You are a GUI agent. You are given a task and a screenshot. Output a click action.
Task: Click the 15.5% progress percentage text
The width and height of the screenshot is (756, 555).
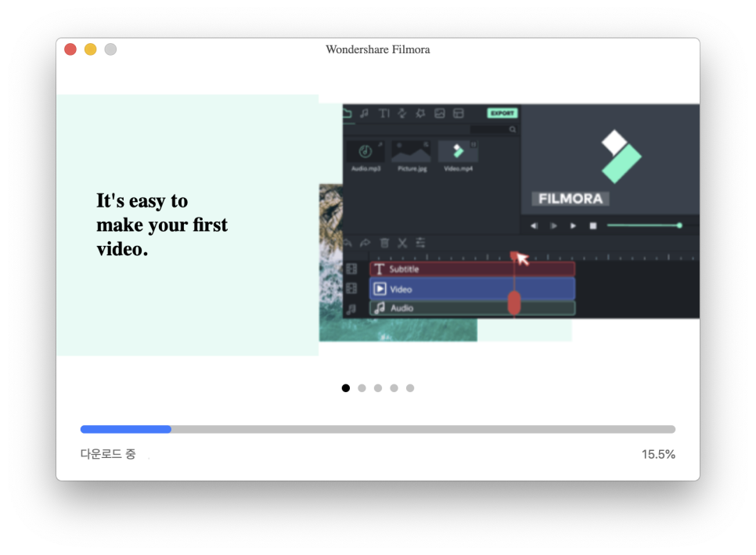click(658, 454)
